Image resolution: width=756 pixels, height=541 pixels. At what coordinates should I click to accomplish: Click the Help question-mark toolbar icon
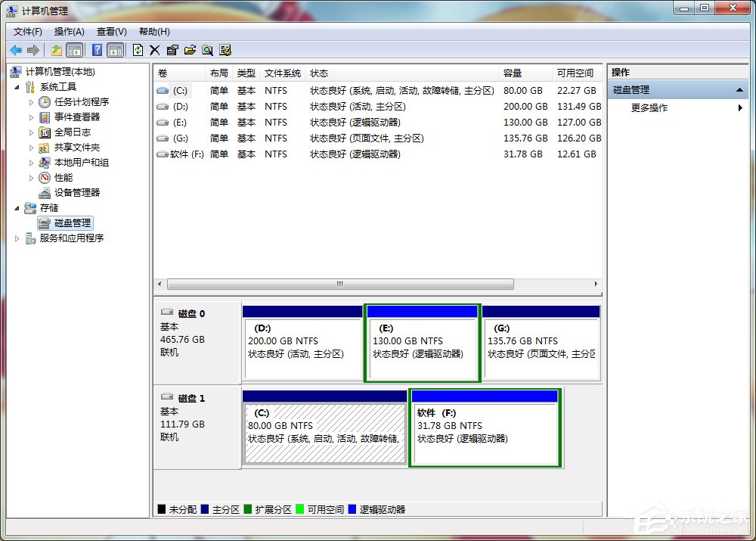click(97, 50)
